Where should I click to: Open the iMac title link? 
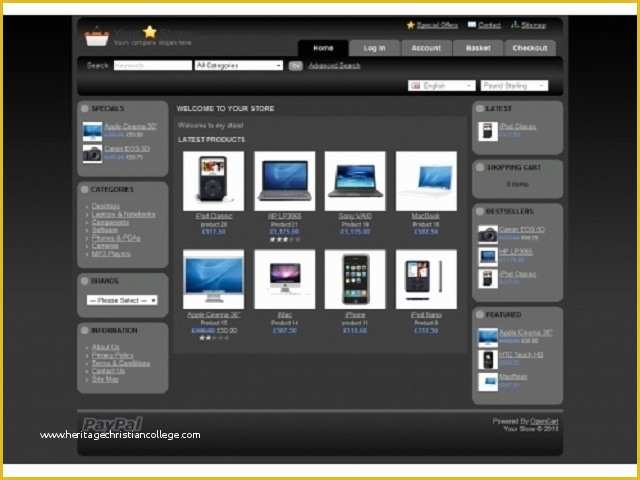pos(284,315)
